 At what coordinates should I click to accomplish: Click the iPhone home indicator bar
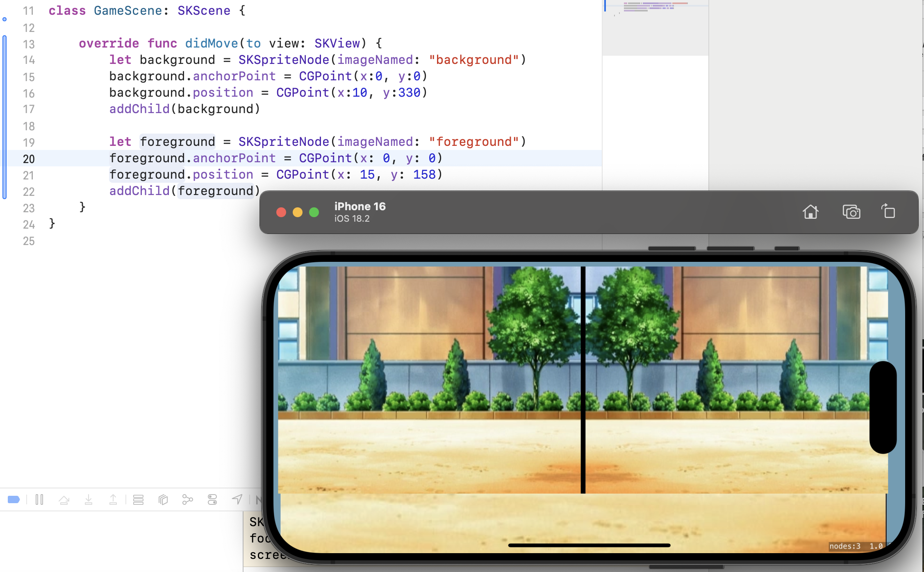coord(589,545)
